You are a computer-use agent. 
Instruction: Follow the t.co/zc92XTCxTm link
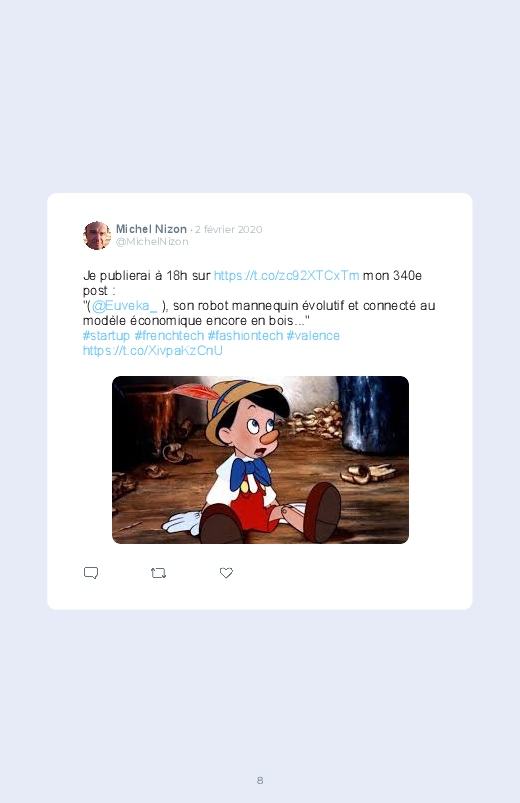click(286, 276)
